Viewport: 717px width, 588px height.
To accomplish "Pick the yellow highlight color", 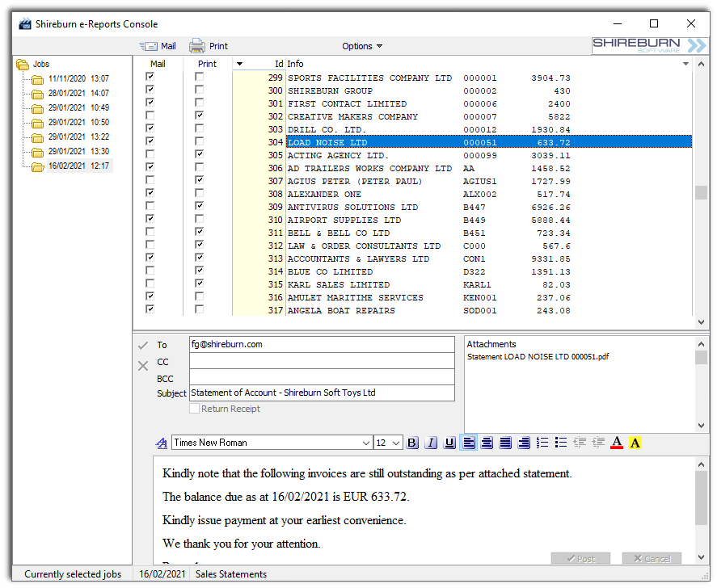I will [635, 443].
